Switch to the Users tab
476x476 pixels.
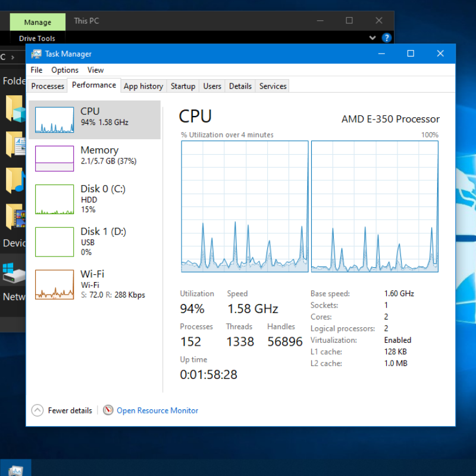point(212,86)
